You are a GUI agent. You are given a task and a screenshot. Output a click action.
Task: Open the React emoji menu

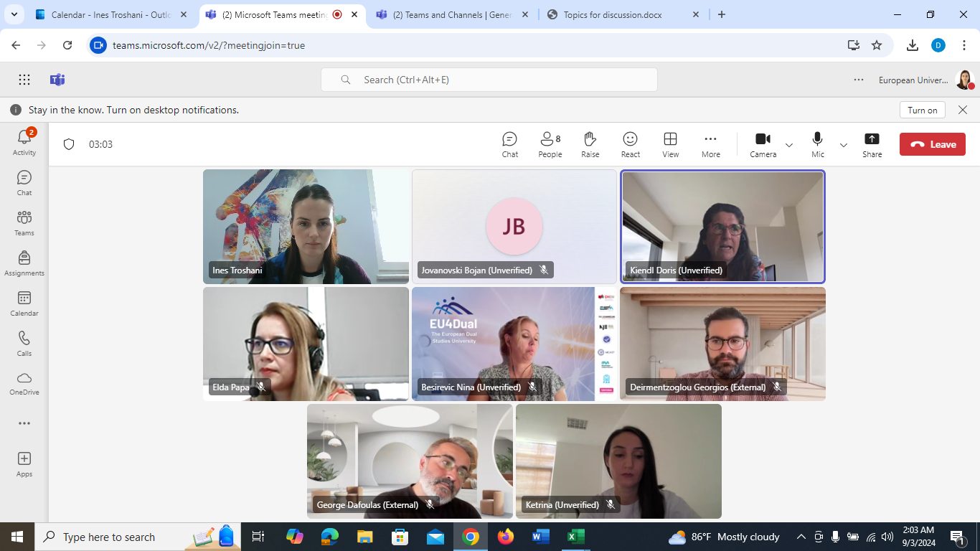point(630,144)
